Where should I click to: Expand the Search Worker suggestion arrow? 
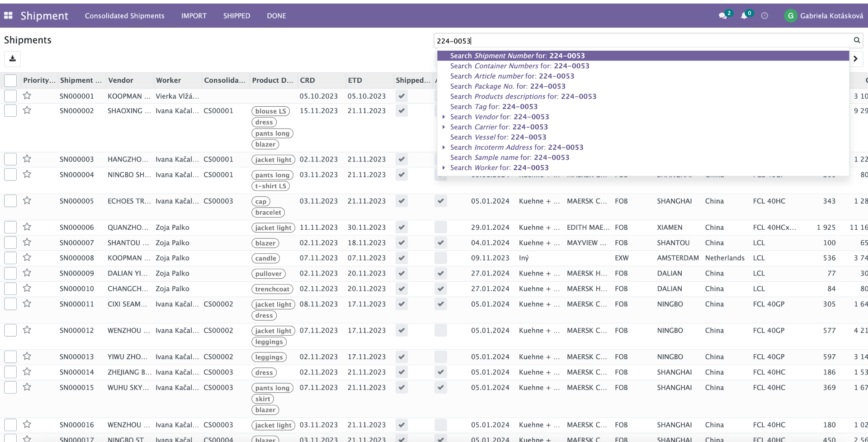click(444, 168)
